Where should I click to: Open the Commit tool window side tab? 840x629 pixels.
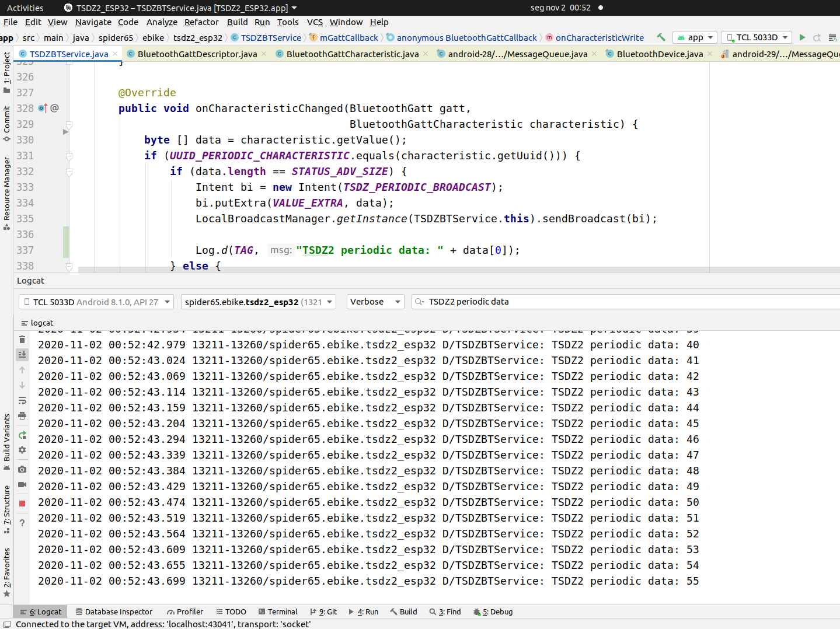point(7,123)
